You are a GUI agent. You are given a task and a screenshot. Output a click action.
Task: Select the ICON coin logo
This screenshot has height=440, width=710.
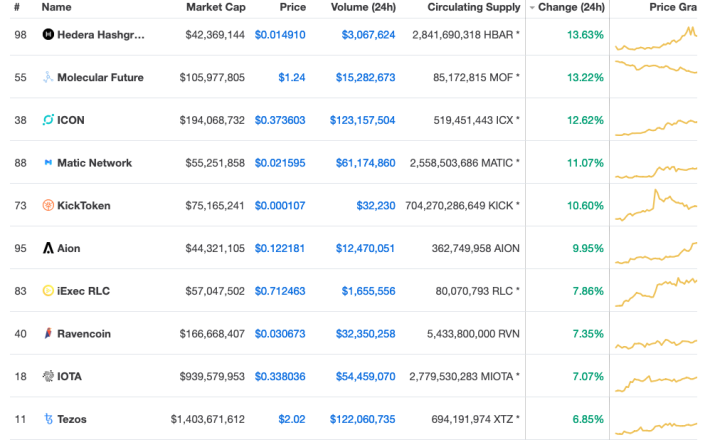click(48, 120)
